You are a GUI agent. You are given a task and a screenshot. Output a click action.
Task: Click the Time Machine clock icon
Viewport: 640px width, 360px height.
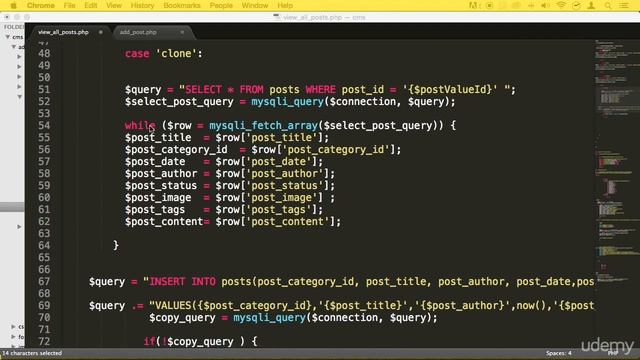576,5
